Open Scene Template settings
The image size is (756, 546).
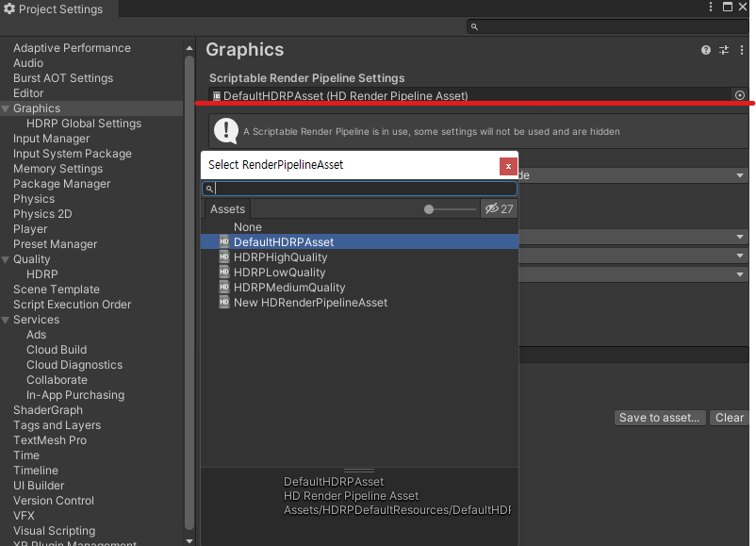click(x=57, y=290)
